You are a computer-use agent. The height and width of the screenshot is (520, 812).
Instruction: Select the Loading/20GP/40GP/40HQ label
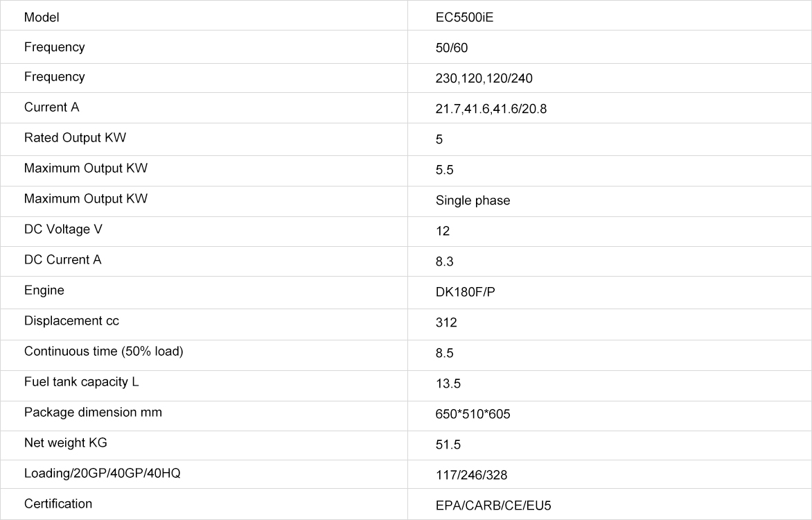click(x=102, y=474)
